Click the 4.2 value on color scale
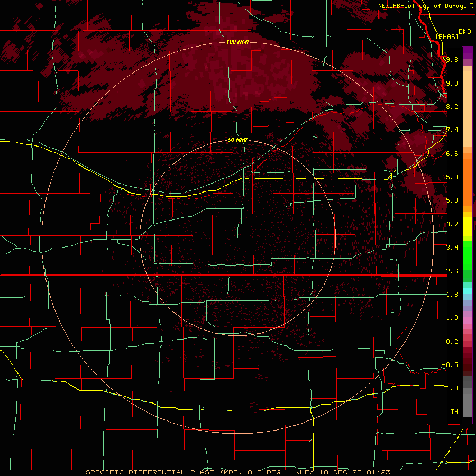 452,224
